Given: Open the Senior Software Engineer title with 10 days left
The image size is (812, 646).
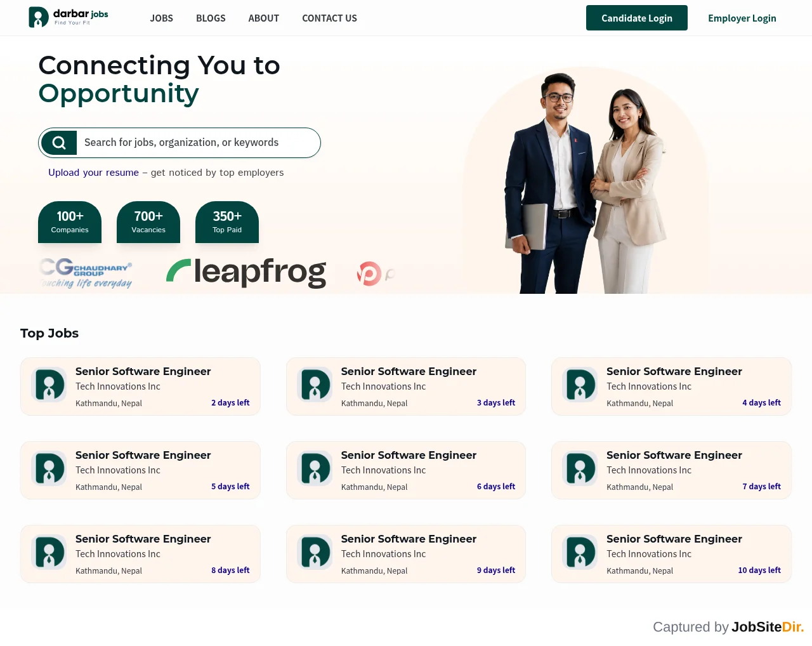Looking at the screenshot, I should coord(674,539).
